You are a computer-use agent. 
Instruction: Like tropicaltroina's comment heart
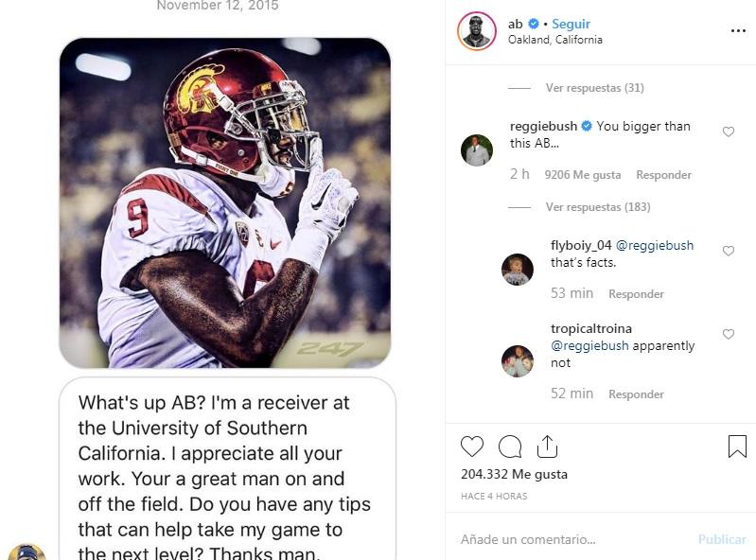click(x=729, y=335)
